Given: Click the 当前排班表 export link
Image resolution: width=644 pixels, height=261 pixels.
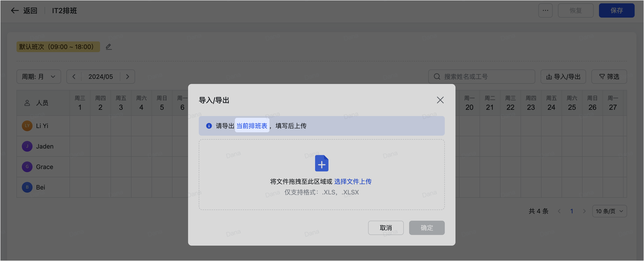Looking at the screenshot, I should tap(252, 126).
